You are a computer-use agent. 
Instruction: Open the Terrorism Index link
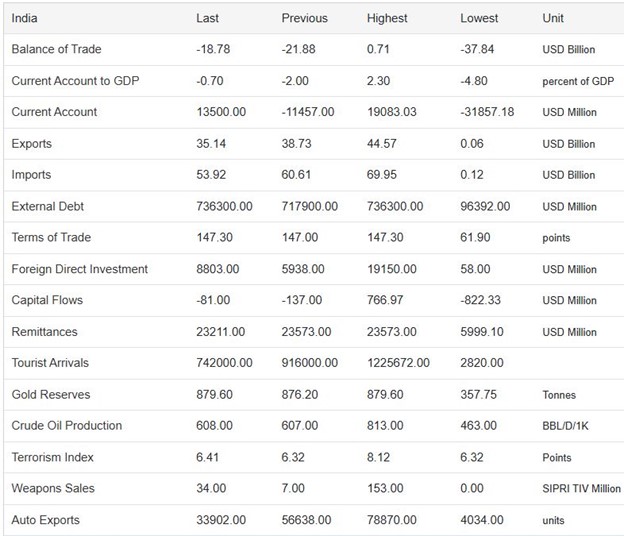point(52,457)
